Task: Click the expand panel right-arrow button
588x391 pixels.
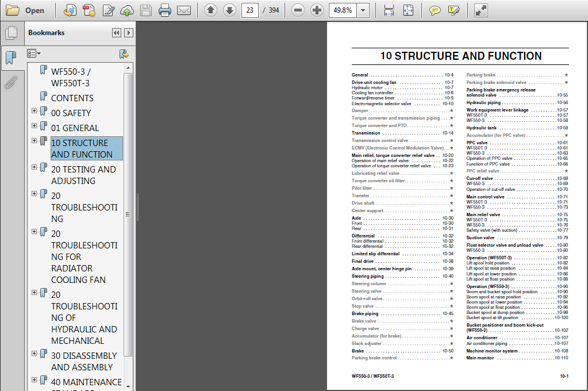Action: tap(129, 33)
